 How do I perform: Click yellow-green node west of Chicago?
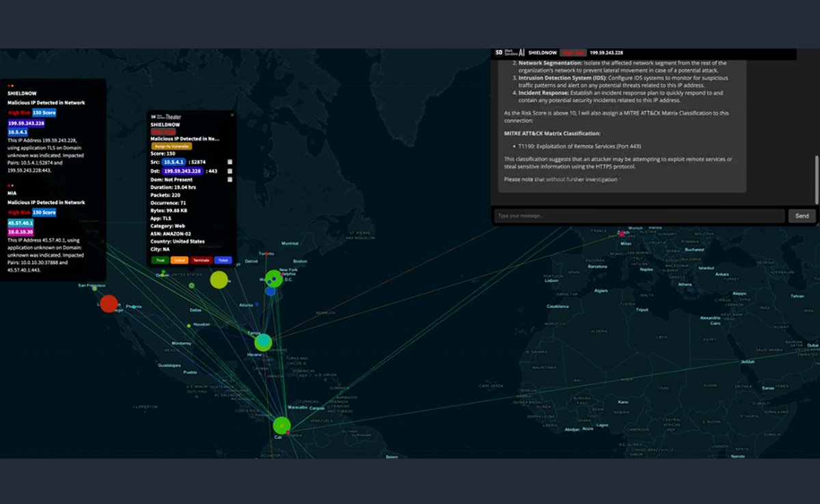click(219, 279)
